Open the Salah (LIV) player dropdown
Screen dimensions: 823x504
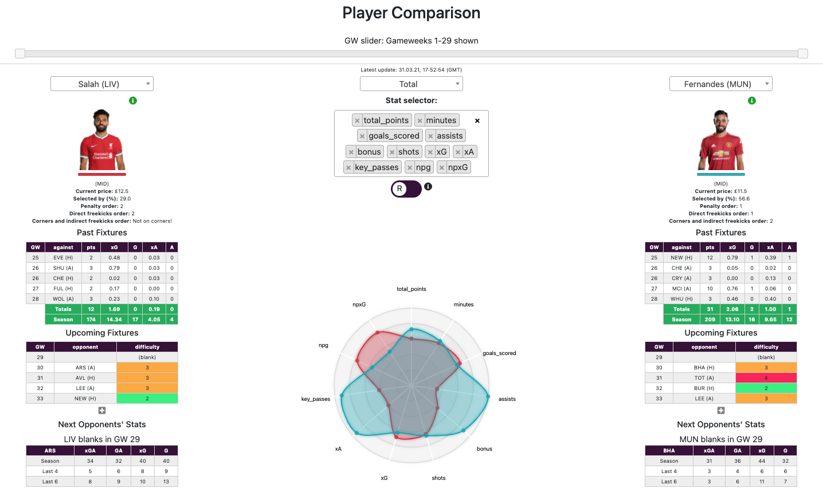[101, 83]
